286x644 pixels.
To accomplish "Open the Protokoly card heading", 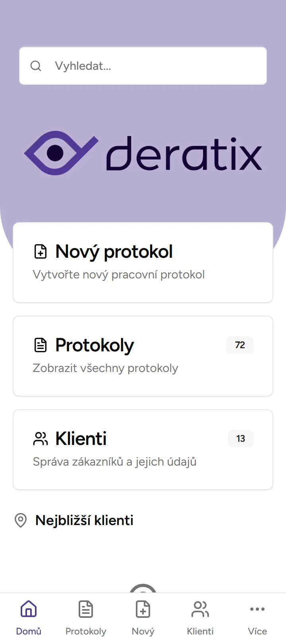I will click(95, 345).
